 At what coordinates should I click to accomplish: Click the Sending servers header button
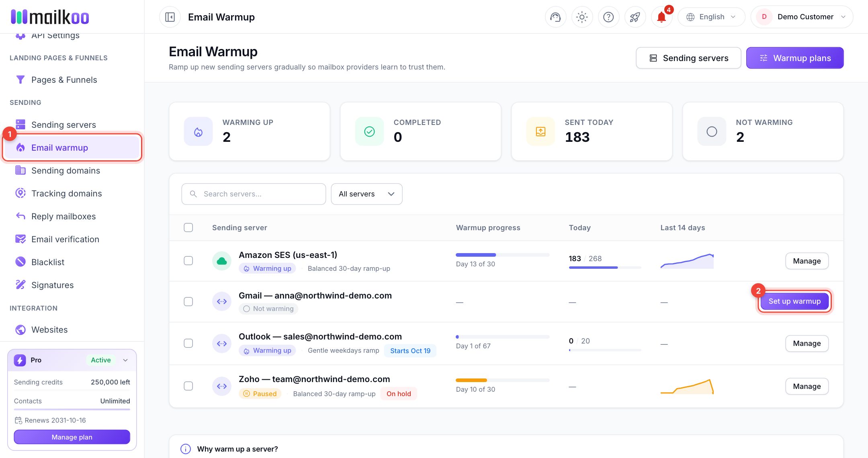[688, 58]
